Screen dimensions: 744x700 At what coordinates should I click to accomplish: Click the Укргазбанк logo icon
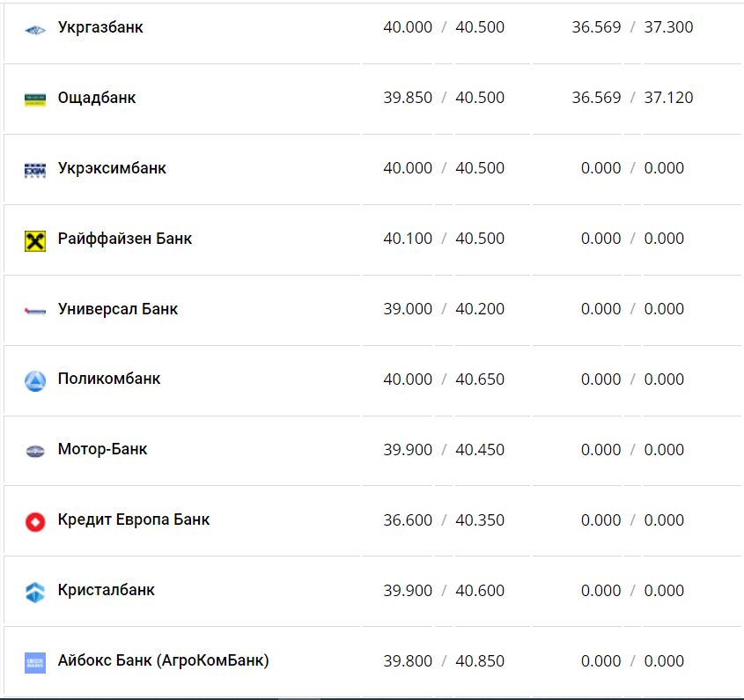(x=34, y=30)
